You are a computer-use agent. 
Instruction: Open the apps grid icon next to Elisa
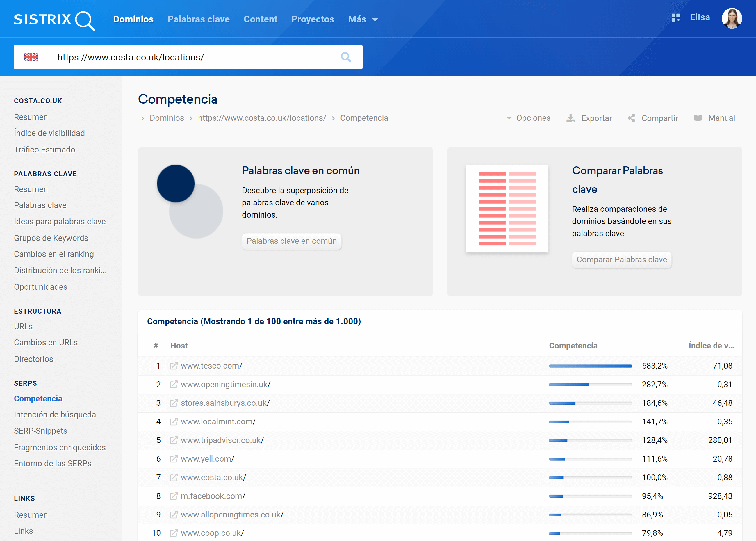click(x=675, y=18)
